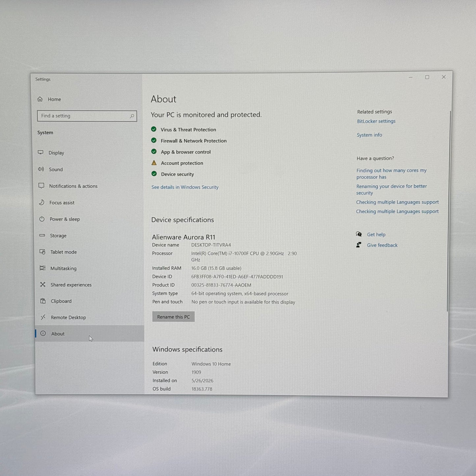Click the Storage drive icon
This screenshot has height=476, width=476.
pyautogui.click(x=42, y=236)
